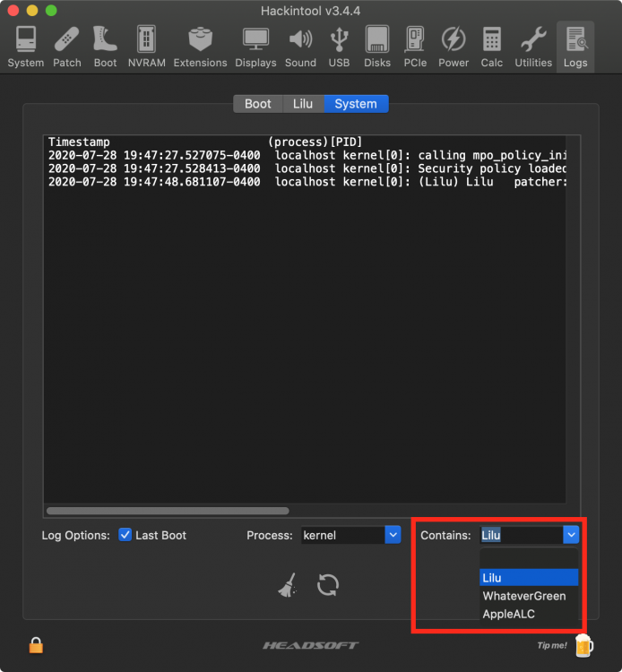Image resolution: width=622 pixels, height=672 pixels.
Task: Open the NVRAM toolbar section
Action: pos(147,47)
